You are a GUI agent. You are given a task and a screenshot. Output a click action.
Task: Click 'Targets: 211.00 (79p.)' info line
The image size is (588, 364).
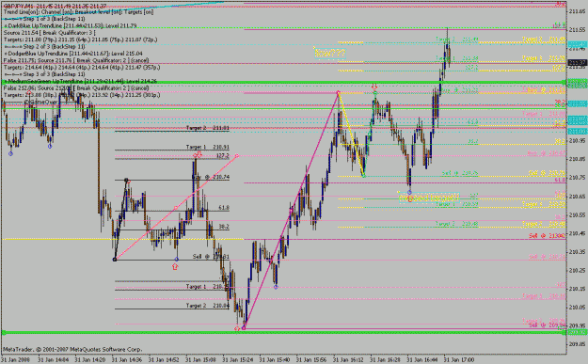point(80,40)
